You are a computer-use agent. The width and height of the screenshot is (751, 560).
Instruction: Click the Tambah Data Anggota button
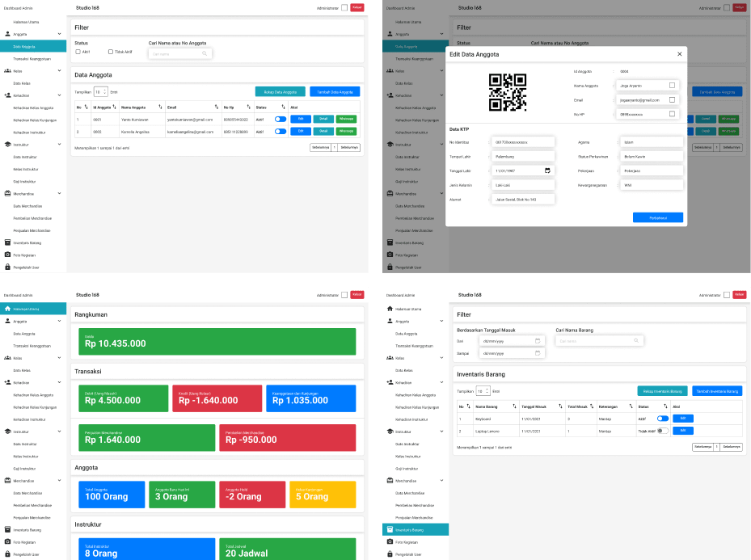[334, 91]
